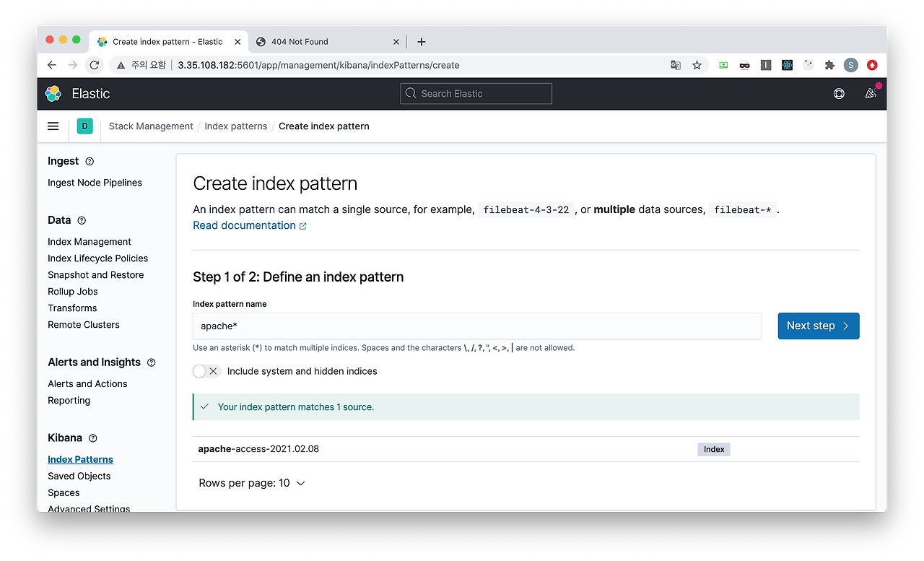Open React Developer Tools extension

coord(787,65)
